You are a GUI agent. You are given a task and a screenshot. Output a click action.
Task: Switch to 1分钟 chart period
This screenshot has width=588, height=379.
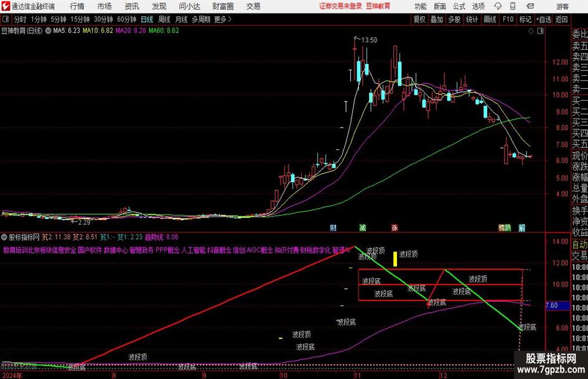38,19
